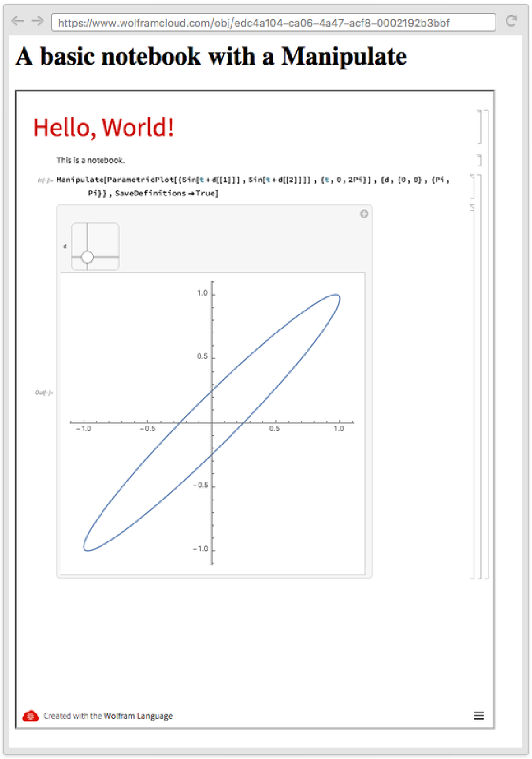Open the 'Created with the Wolfram Language' link
Viewport: 532px width, 759px height.
point(108,716)
